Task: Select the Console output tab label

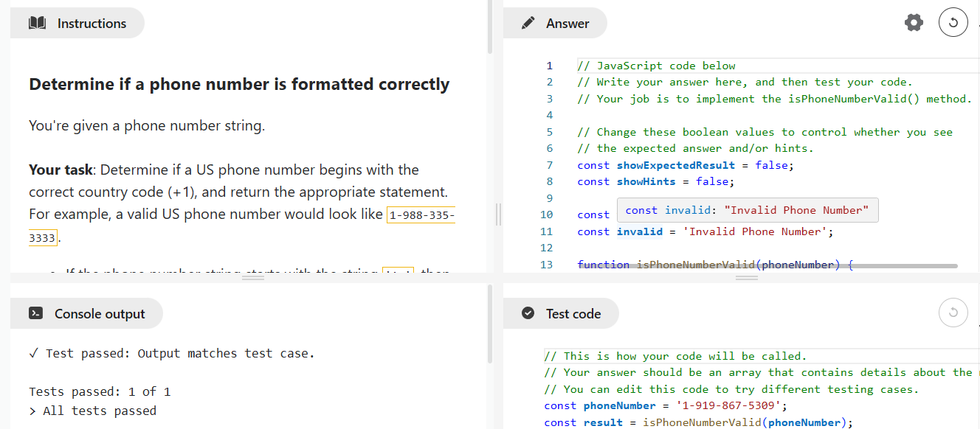Action: tap(100, 314)
